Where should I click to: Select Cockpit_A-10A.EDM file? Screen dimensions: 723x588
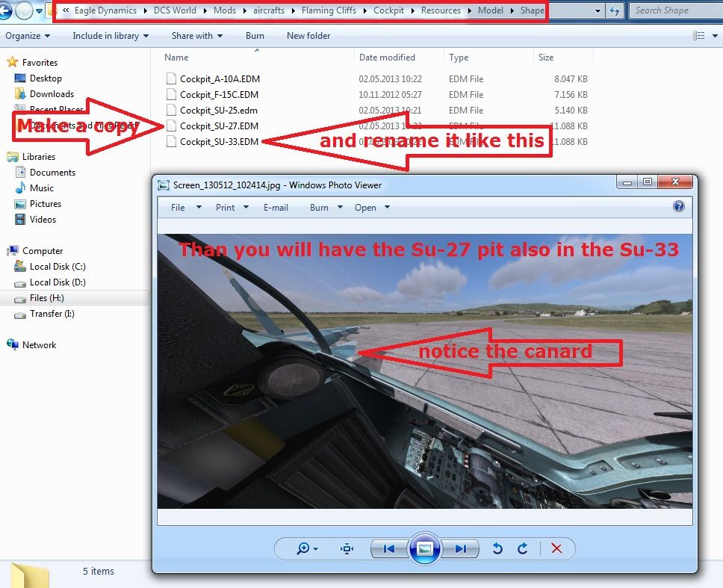pyautogui.click(x=220, y=79)
